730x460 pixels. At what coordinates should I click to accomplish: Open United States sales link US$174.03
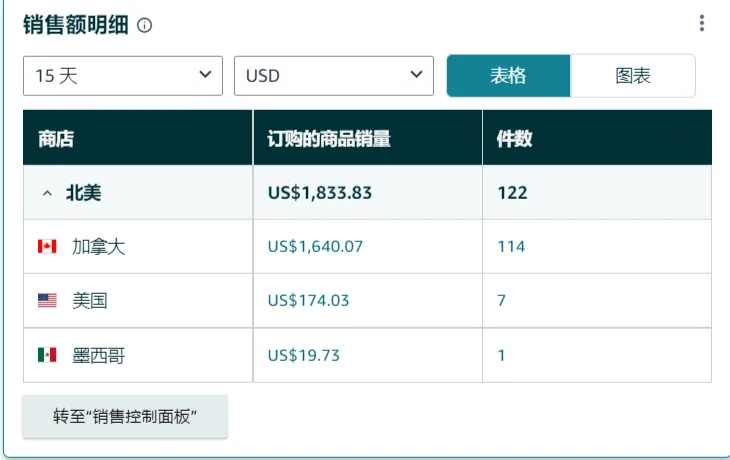308,300
